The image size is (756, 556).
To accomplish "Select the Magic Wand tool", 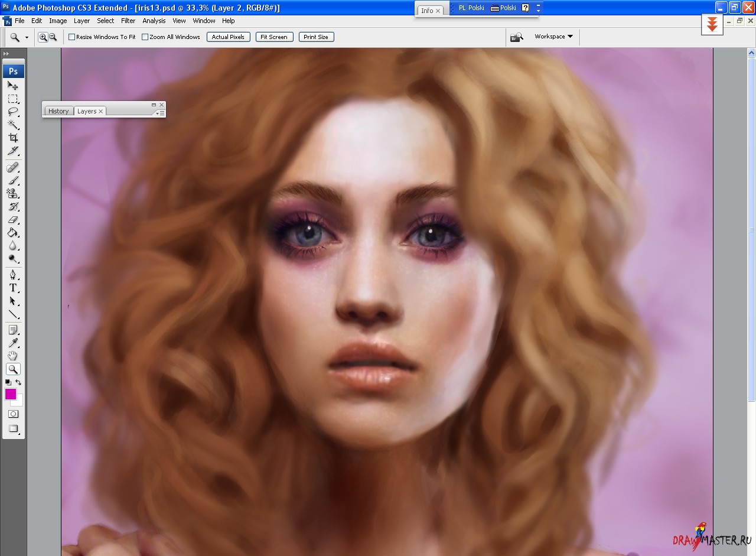I will click(x=13, y=125).
